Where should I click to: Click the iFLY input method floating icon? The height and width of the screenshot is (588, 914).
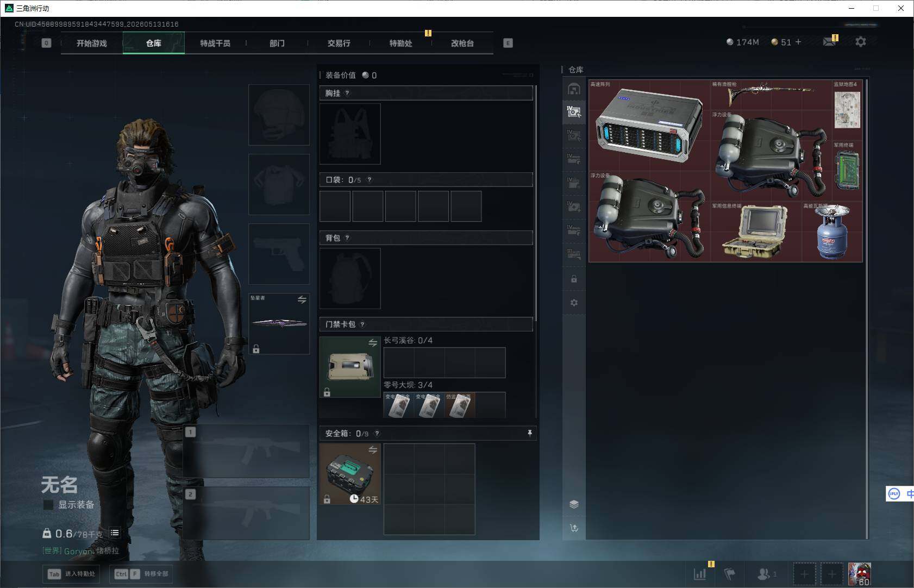[894, 493]
